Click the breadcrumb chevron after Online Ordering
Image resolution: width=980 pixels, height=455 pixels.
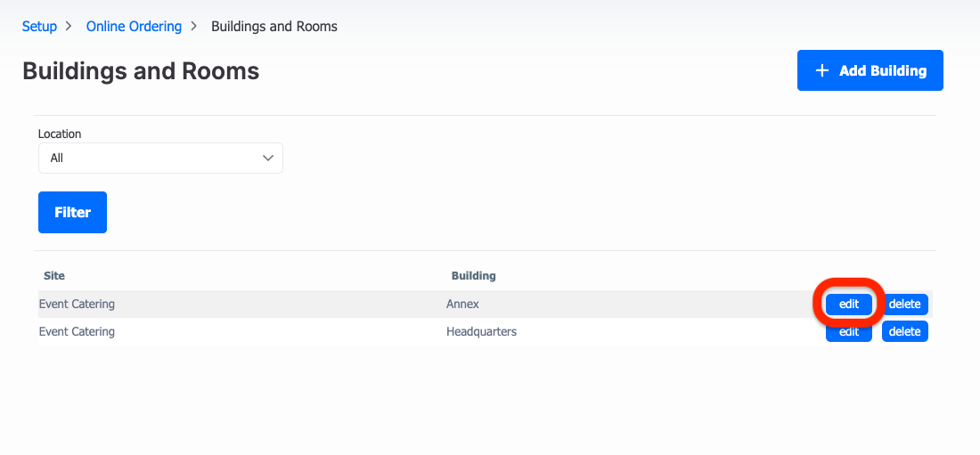(193, 26)
